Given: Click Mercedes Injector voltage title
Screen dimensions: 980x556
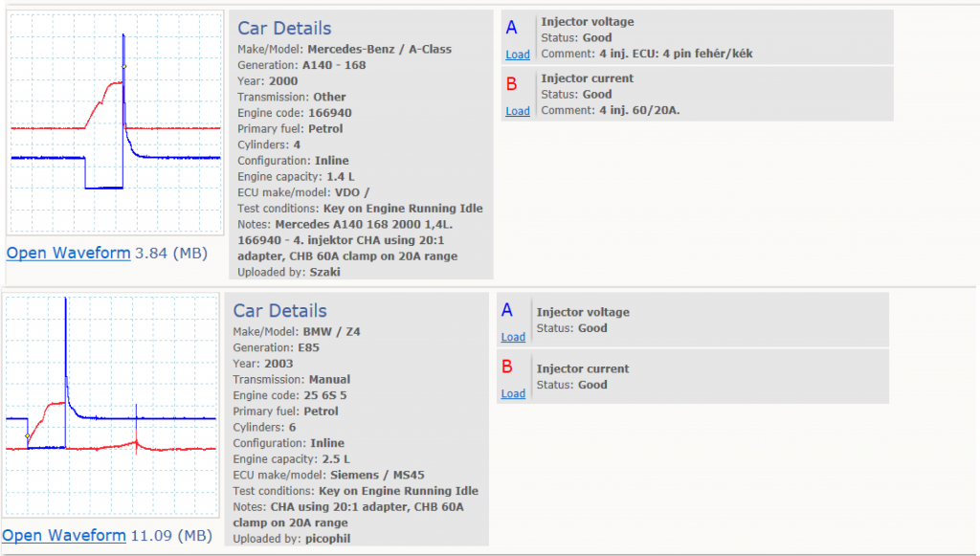Looking at the screenshot, I should 588,22.
